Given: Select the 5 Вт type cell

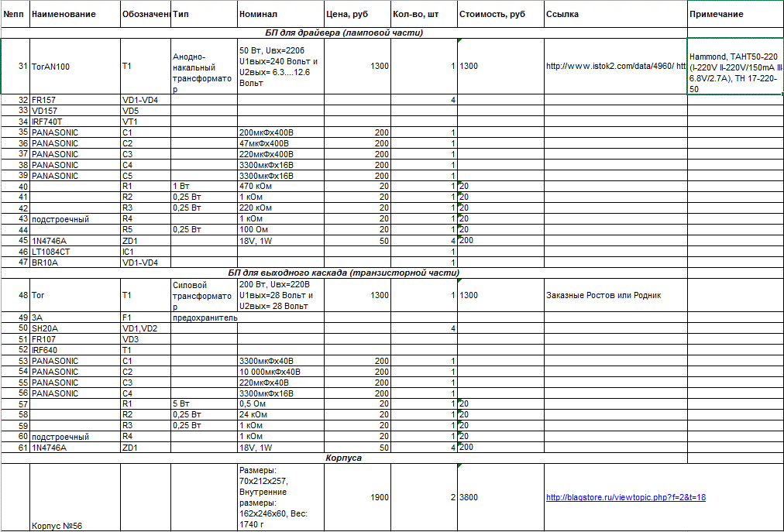Looking at the screenshot, I should (x=204, y=403).
